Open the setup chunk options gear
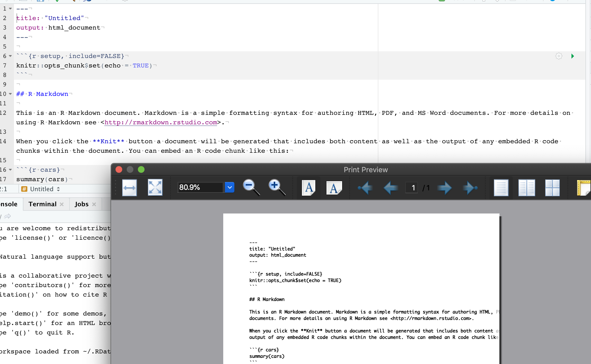The height and width of the screenshot is (364, 591). point(559,56)
